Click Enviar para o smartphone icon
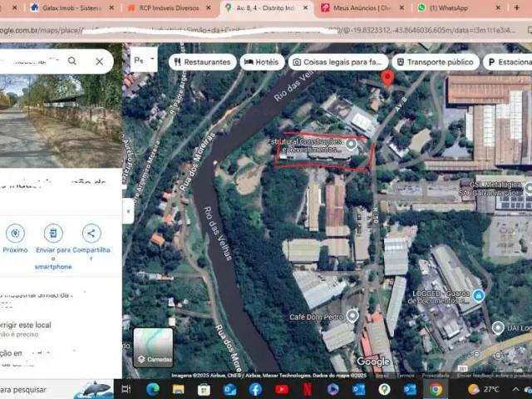 click(x=53, y=234)
